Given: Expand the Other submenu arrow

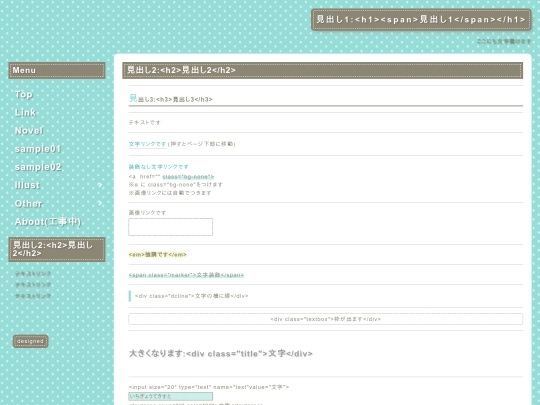Looking at the screenshot, I should pyautogui.click(x=100, y=203).
